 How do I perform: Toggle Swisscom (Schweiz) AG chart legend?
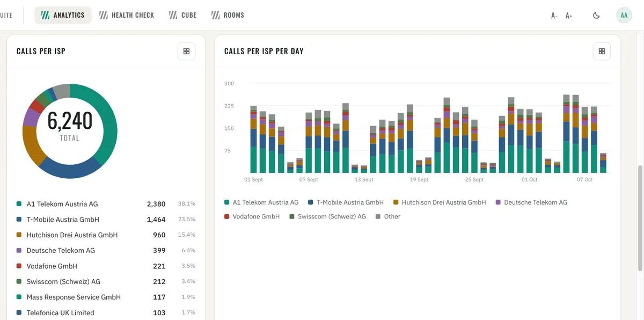point(327,216)
